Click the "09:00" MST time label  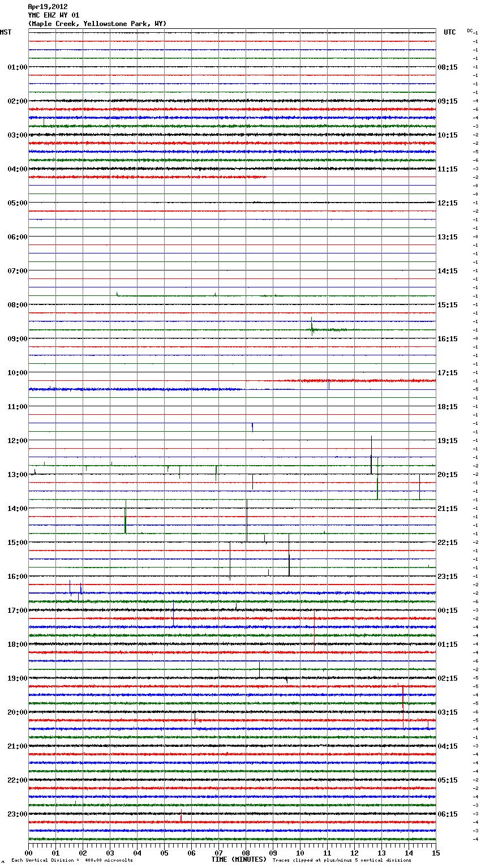click(x=18, y=339)
